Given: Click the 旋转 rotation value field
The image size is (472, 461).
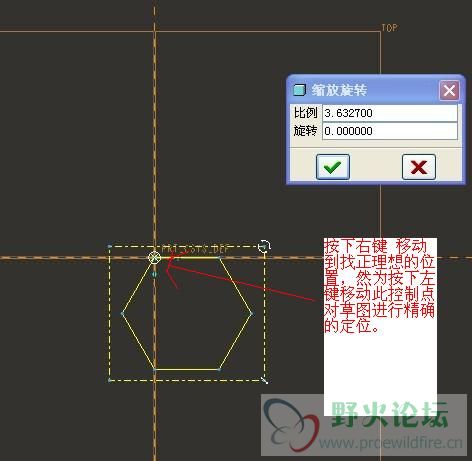Looking at the screenshot, I should coord(390,131).
